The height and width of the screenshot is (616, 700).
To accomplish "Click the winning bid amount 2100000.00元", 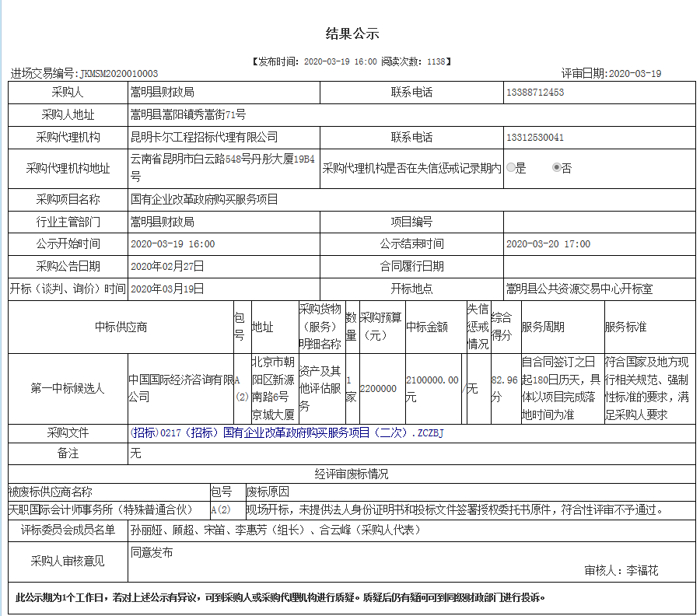I will coord(432,388).
